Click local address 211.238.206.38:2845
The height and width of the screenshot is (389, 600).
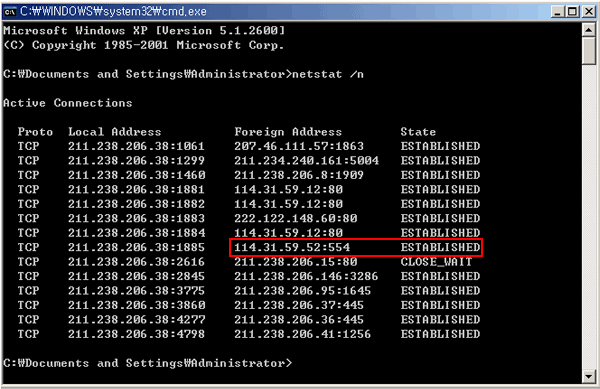137,276
